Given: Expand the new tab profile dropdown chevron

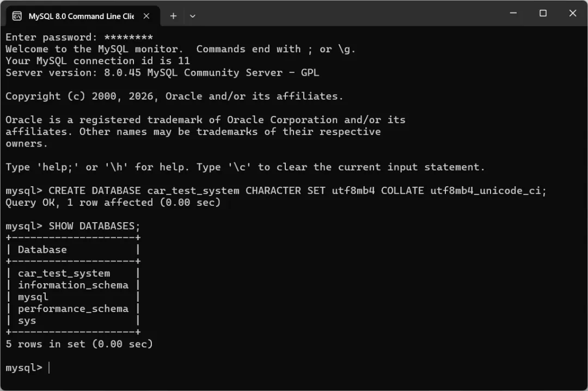Looking at the screenshot, I should (x=192, y=16).
